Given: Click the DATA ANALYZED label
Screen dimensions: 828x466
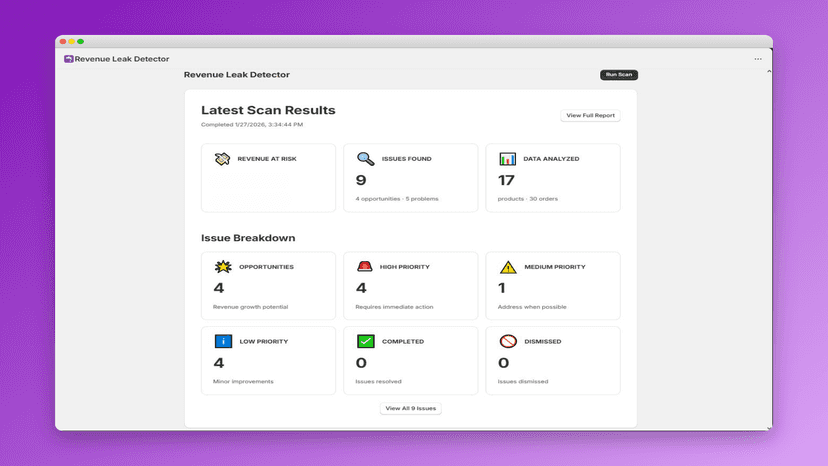Looking at the screenshot, I should click(x=551, y=159).
